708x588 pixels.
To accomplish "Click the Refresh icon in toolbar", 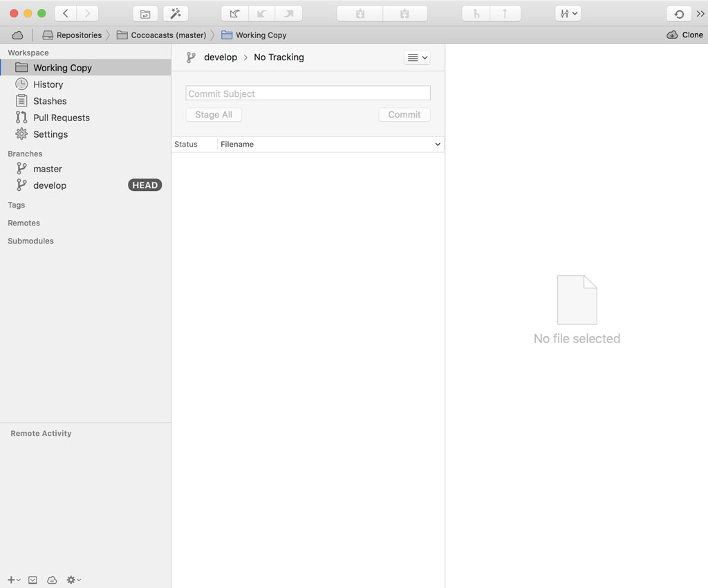I will (x=679, y=14).
